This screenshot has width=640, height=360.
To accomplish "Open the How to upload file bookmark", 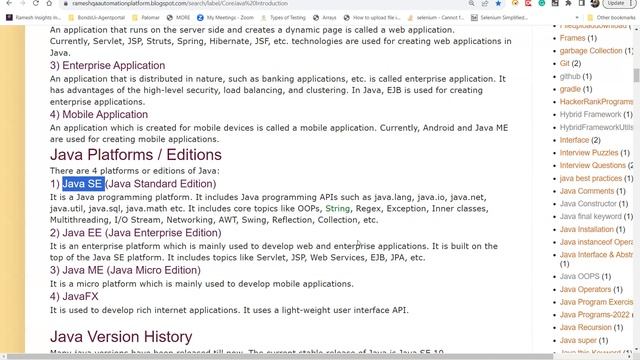I will 372,18.
